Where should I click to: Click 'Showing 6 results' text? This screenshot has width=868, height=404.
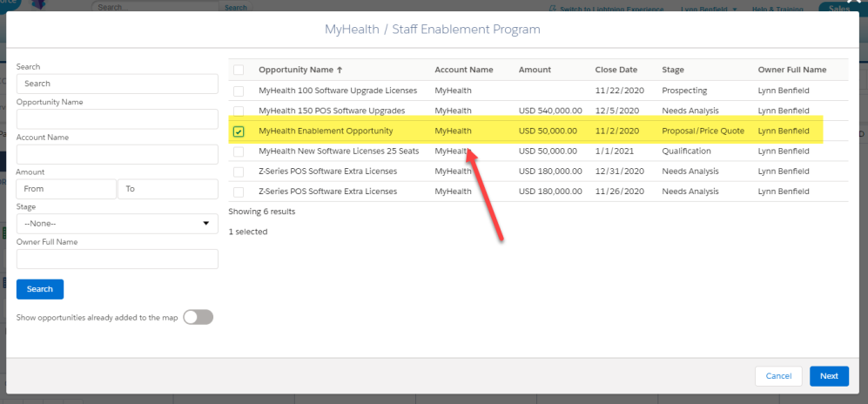[262, 212]
